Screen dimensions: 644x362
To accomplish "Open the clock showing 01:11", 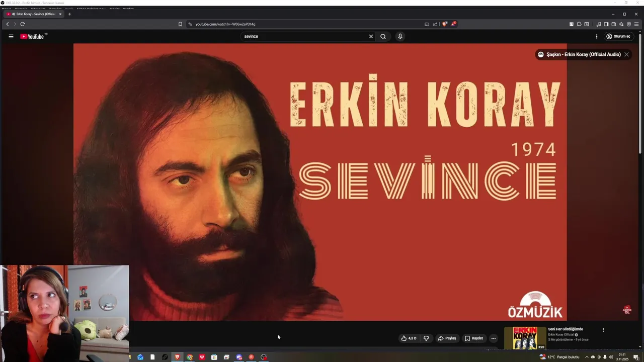I will 622,357.
